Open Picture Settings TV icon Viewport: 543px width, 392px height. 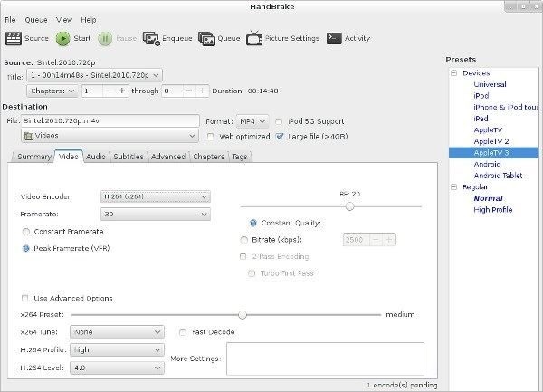point(255,39)
